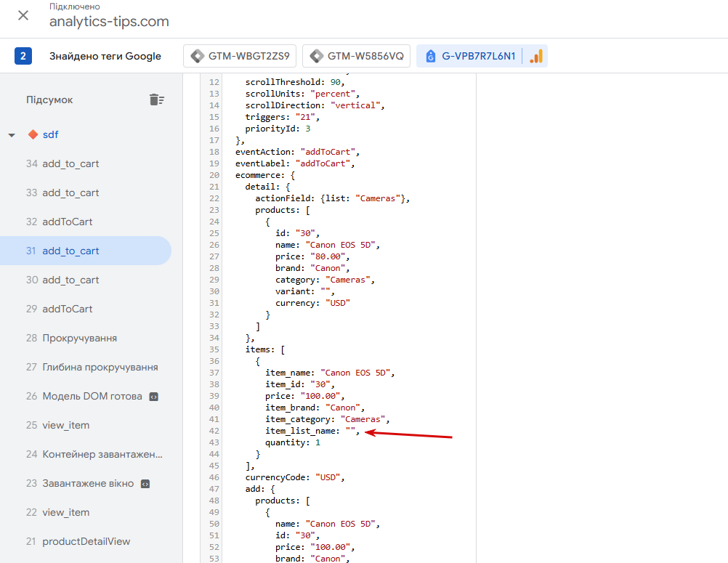
Task: Click the orange diamond icon beside sdf
Action: point(33,134)
